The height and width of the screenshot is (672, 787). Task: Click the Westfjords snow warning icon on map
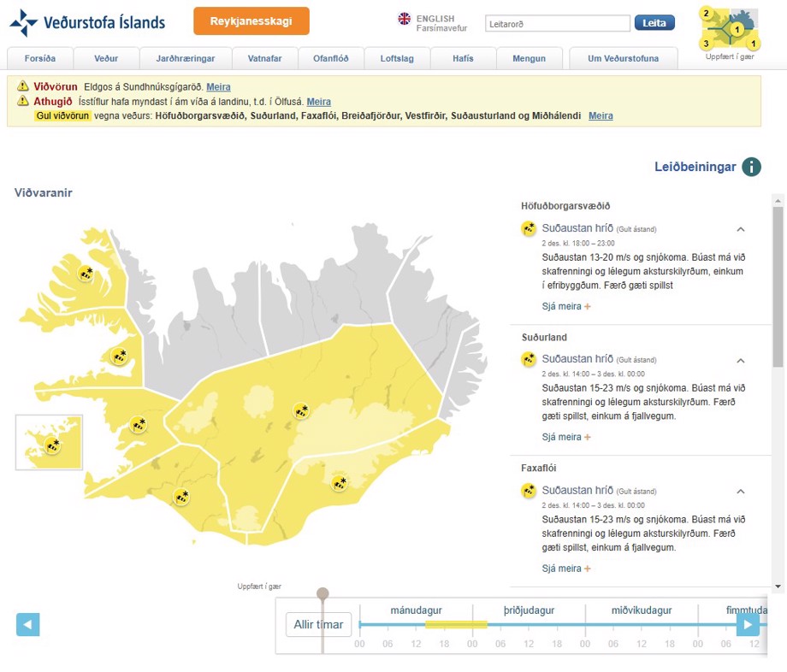[86, 274]
